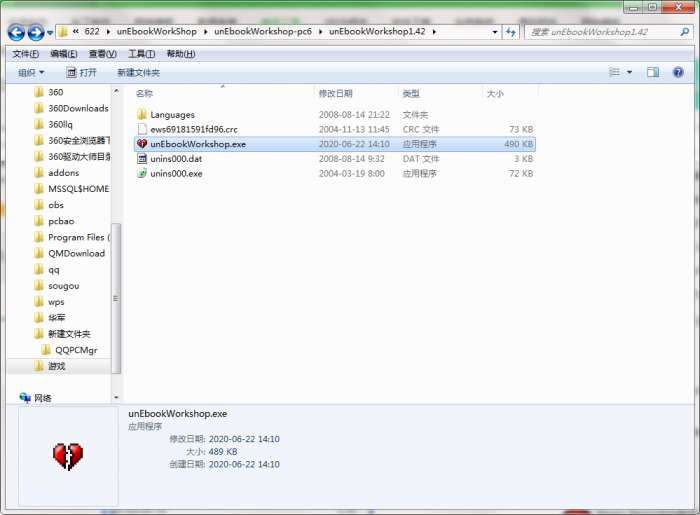Select the Languages folder
The image size is (700, 515).
(x=172, y=115)
